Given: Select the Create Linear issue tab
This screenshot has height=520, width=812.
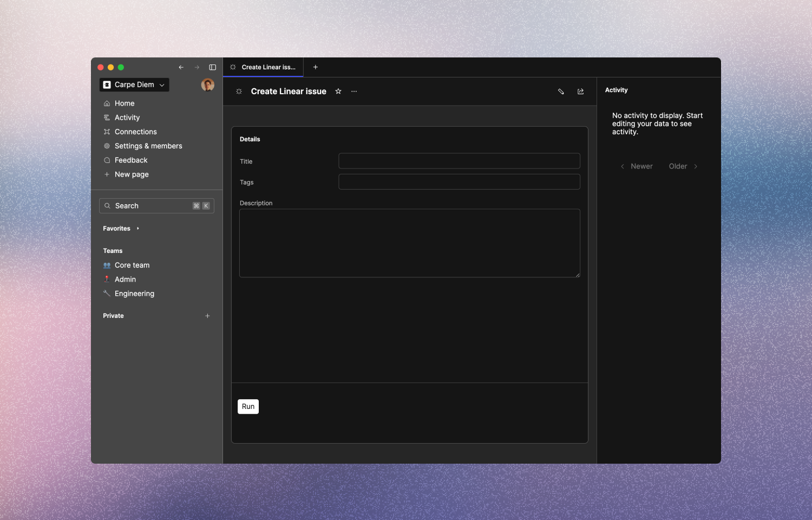Looking at the screenshot, I should pyautogui.click(x=263, y=67).
